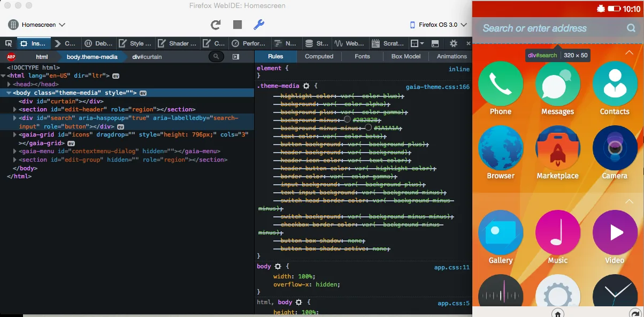Click the #2B2B2B color swatch
Screen dimensions: 644x317
(x=347, y=120)
